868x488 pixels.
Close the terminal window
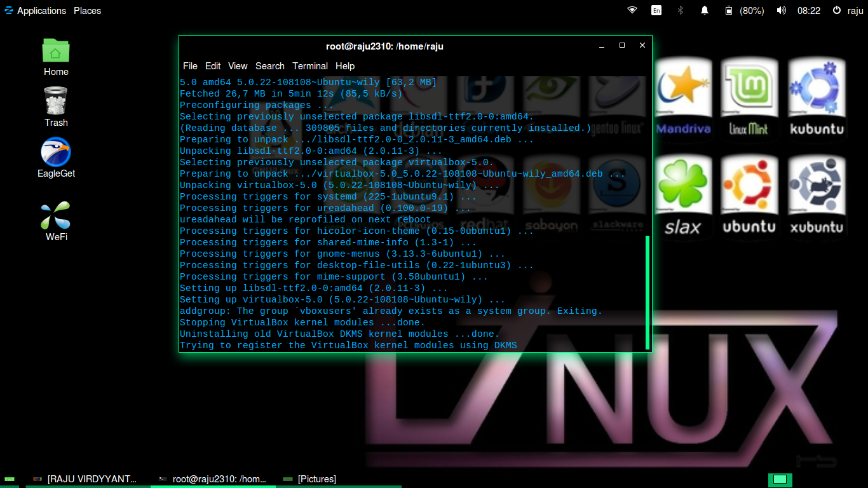click(642, 45)
